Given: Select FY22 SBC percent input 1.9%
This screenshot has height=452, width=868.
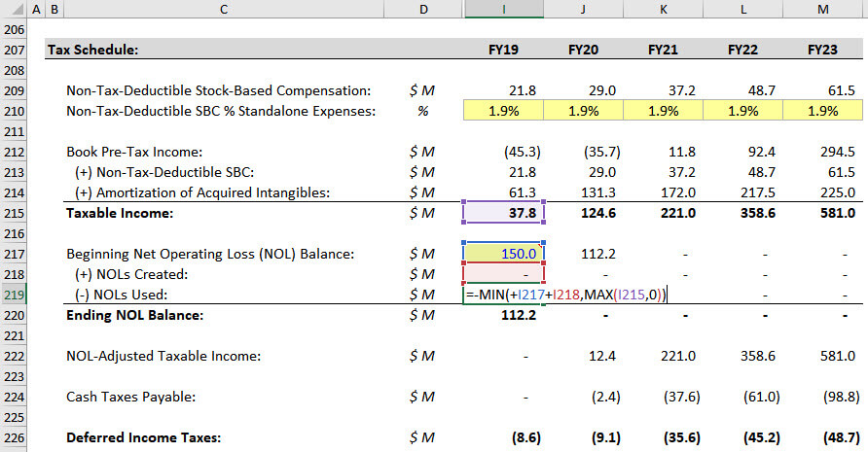Looking at the screenshot, I should pos(742,111).
